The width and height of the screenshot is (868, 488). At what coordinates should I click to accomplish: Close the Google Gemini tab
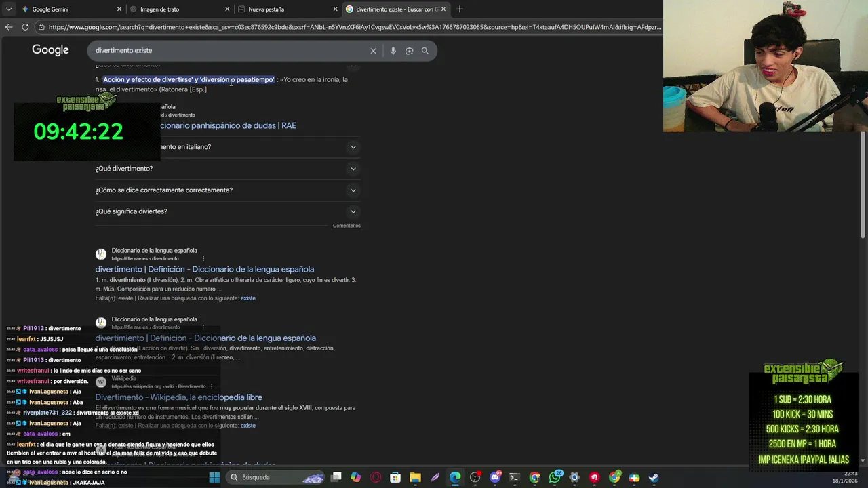pos(119,9)
